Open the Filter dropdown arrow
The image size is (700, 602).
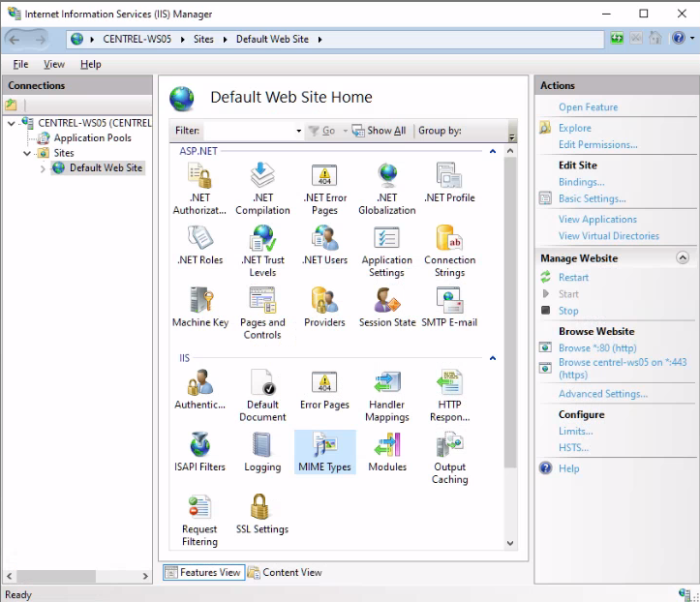pyautogui.click(x=298, y=131)
